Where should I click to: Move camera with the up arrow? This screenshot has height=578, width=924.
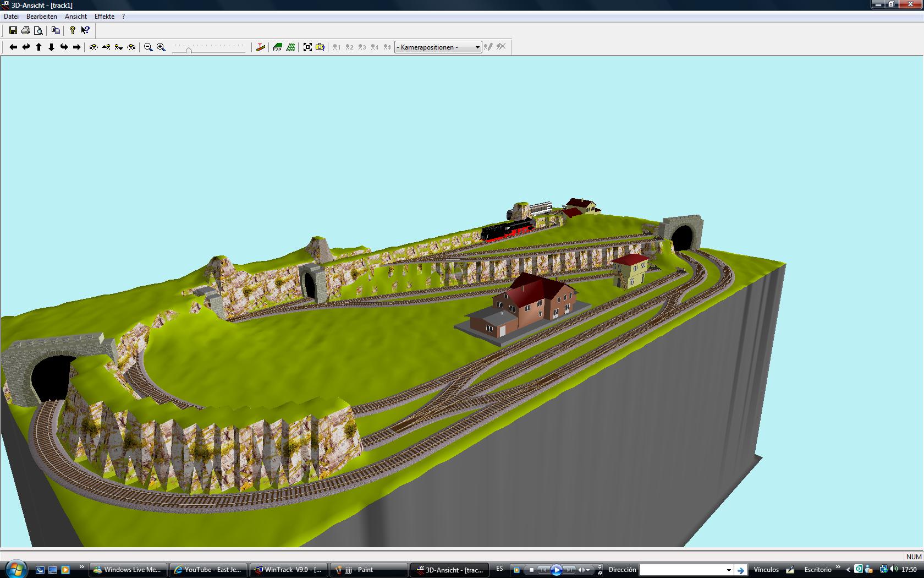click(x=38, y=47)
